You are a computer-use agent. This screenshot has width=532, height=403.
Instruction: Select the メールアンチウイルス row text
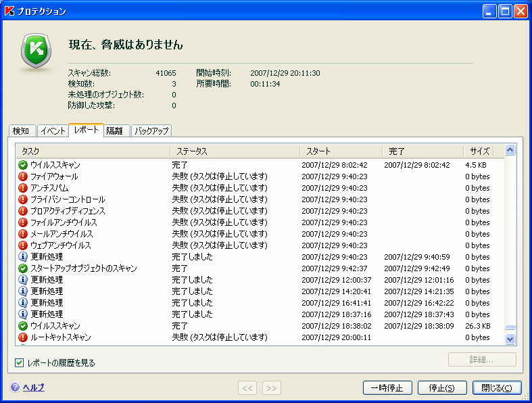(x=62, y=234)
